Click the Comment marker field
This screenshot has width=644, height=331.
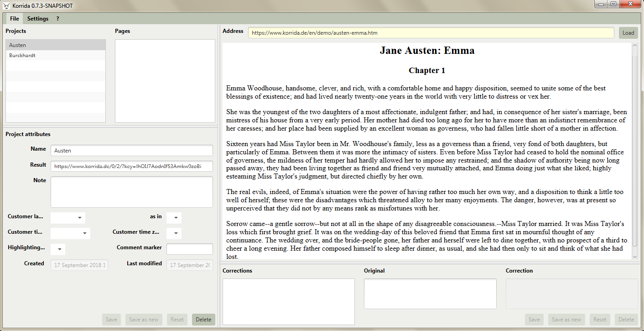pyautogui.click(x=190, y=249)
